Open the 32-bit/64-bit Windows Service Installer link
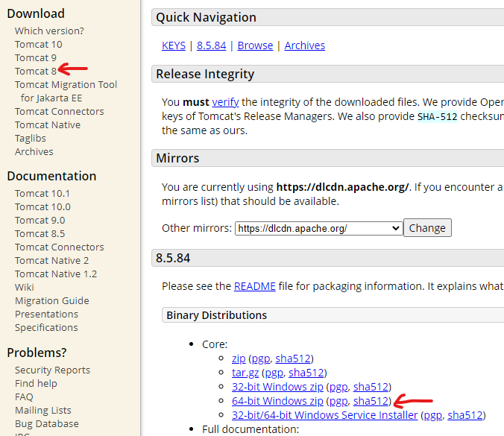The image size is (504, 436). point(324,415)
